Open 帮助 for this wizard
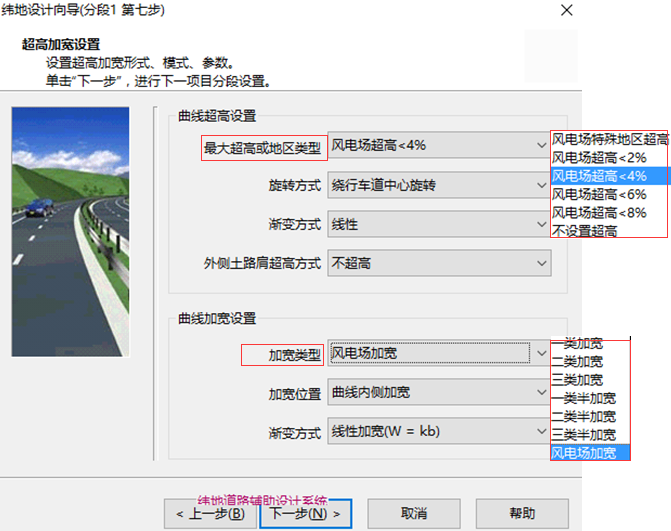The height and width of the screenshot is (531, 671). tap(521, 513)
